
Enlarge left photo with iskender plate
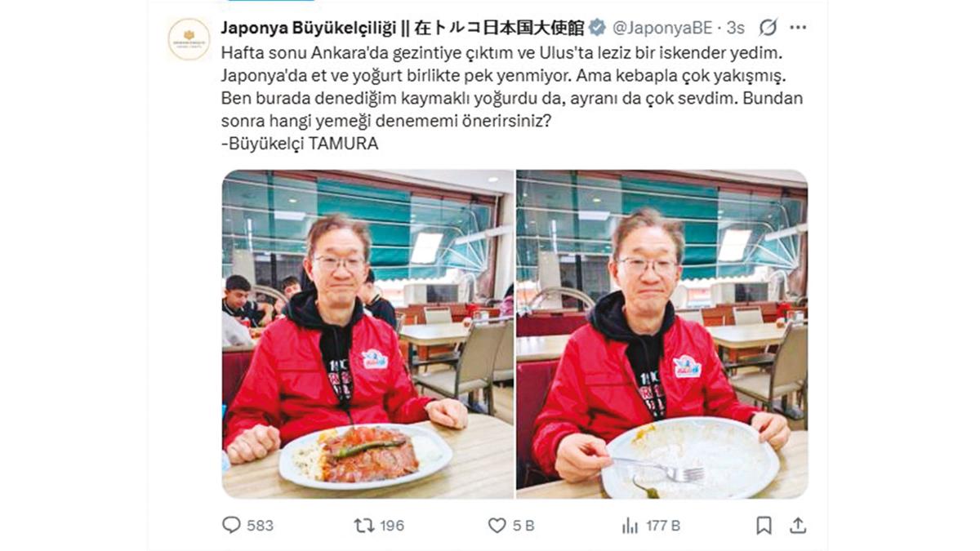(367, 335)
